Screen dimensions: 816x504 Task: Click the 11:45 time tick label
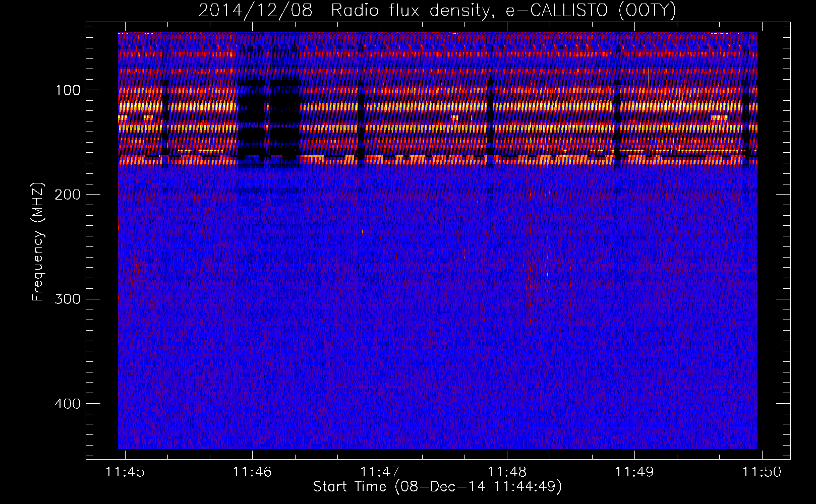pyautogui.click(x=125, y=472)
